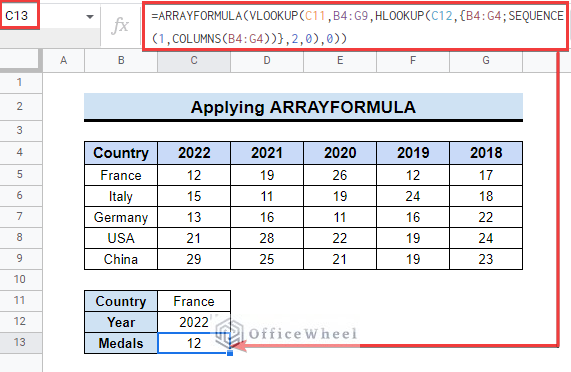Click the Name box showing C13
This screenshot has width=571, height=372.
20,16
